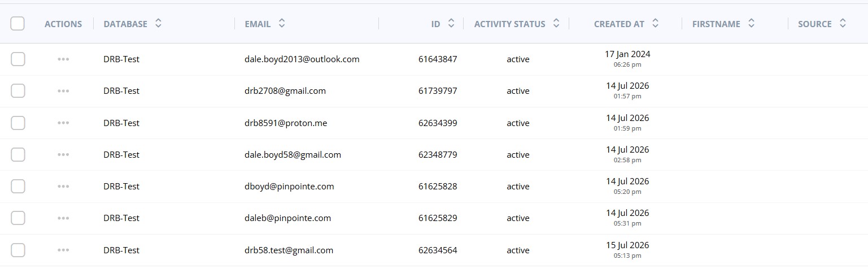Click ID value 61625828
This screenshot has width=868, height=277.
[438, 186]
